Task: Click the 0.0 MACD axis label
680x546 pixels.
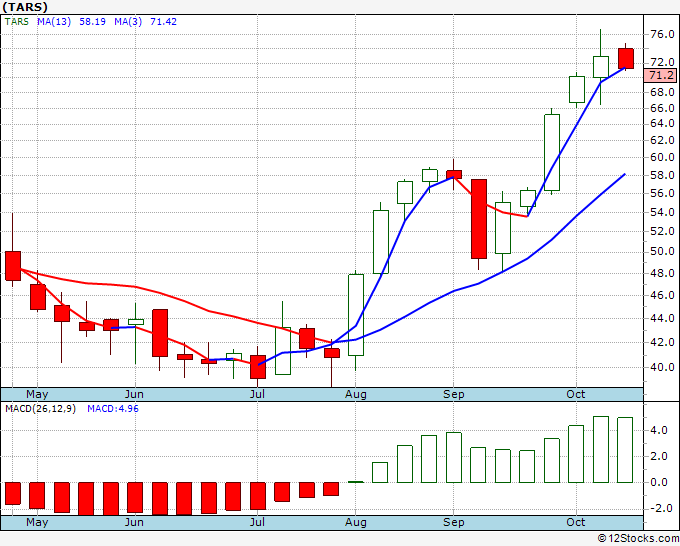Action: point(658,482)
